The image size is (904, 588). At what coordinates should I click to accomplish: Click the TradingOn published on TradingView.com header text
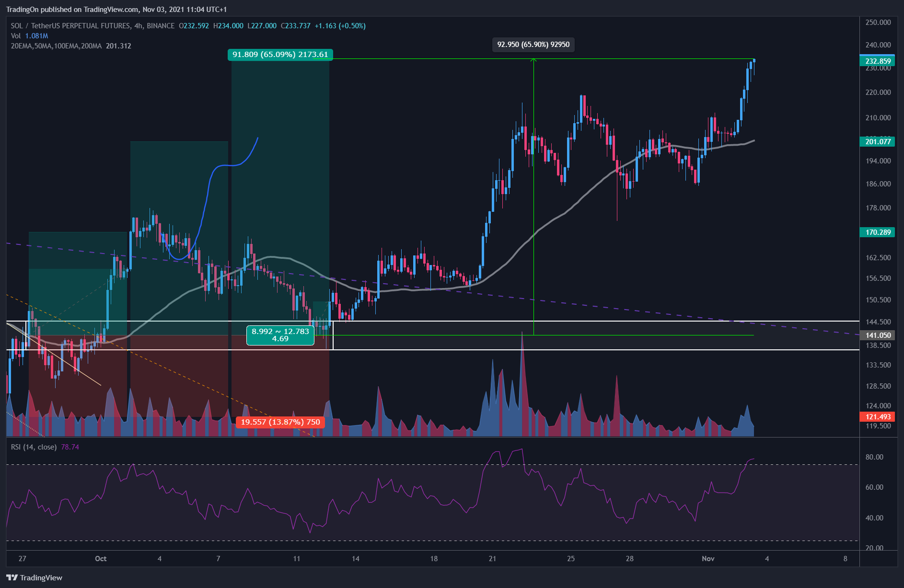[116, 10]
